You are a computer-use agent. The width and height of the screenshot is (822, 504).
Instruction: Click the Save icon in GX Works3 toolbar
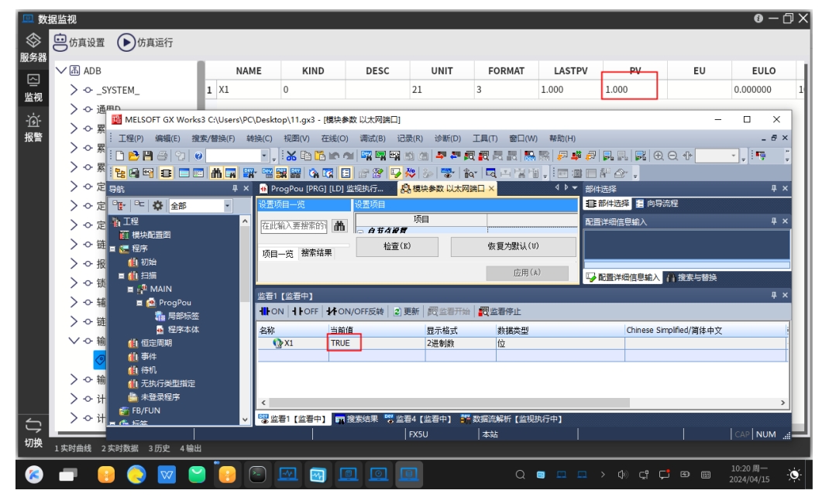point(146,156)
